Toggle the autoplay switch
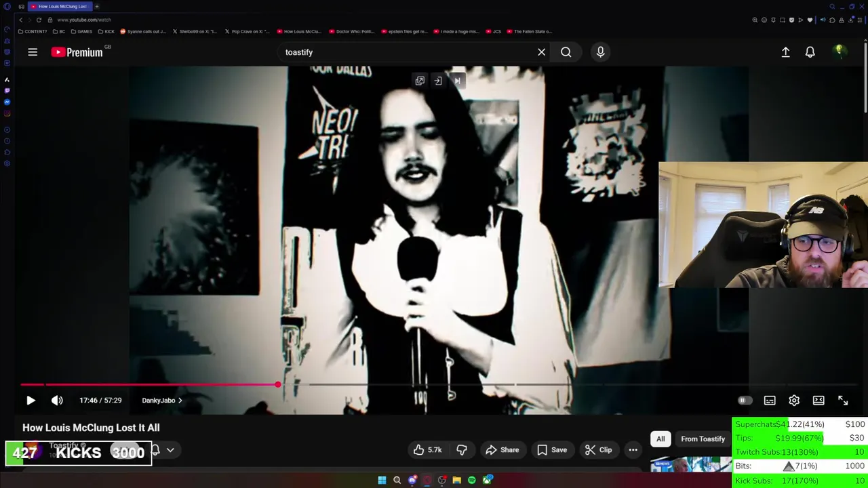Image resolution: width=868 pixels, height=488 pixels. pyautogui.click(x=744, y=401)
